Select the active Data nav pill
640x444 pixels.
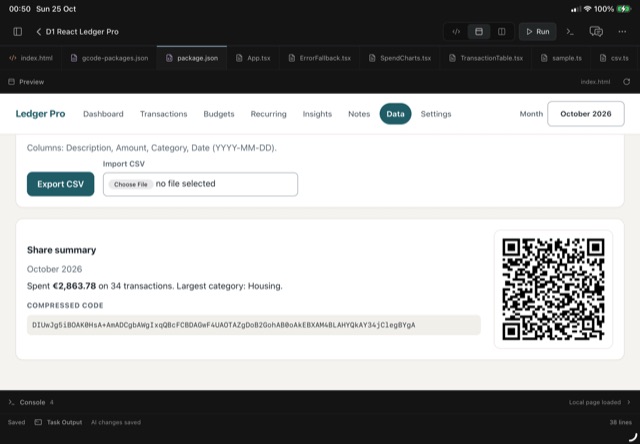(396, 114)
